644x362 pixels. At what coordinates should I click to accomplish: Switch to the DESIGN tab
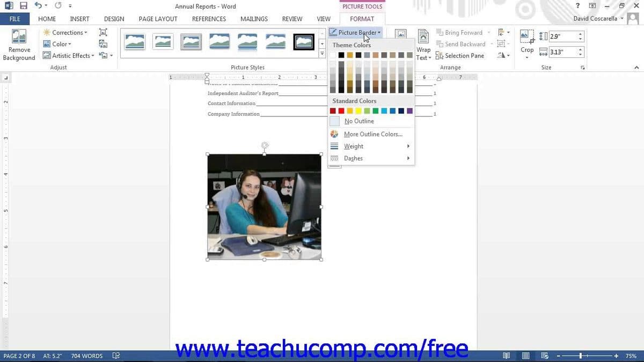click(114, 19)
